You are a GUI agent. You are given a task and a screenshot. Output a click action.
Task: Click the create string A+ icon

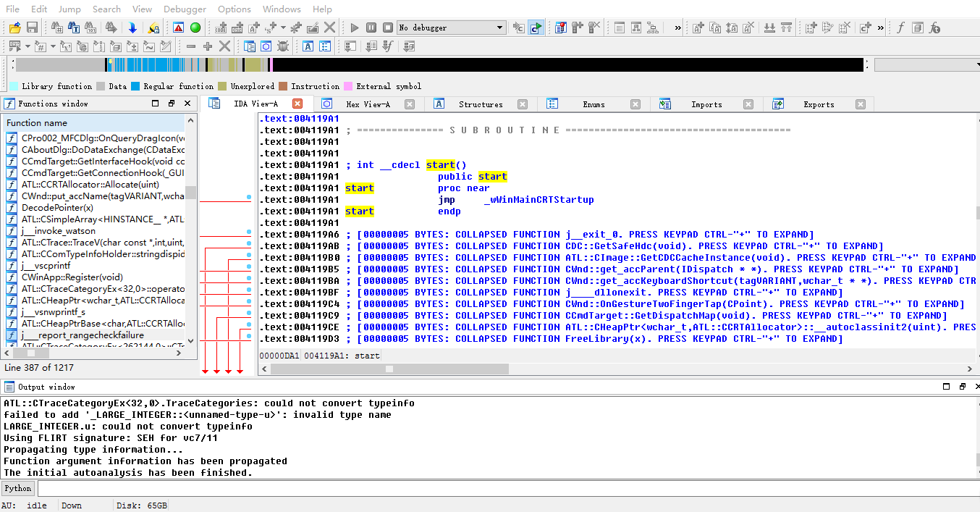[254, 28]
